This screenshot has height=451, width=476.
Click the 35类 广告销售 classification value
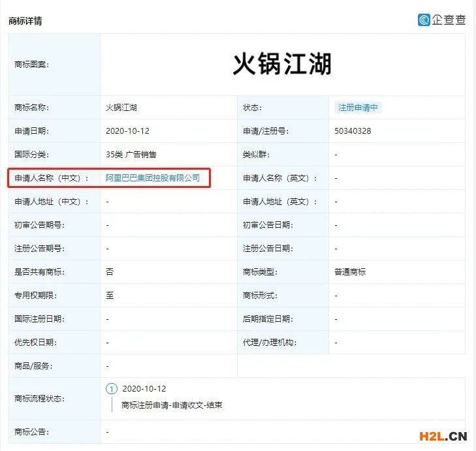pos(131,155)
